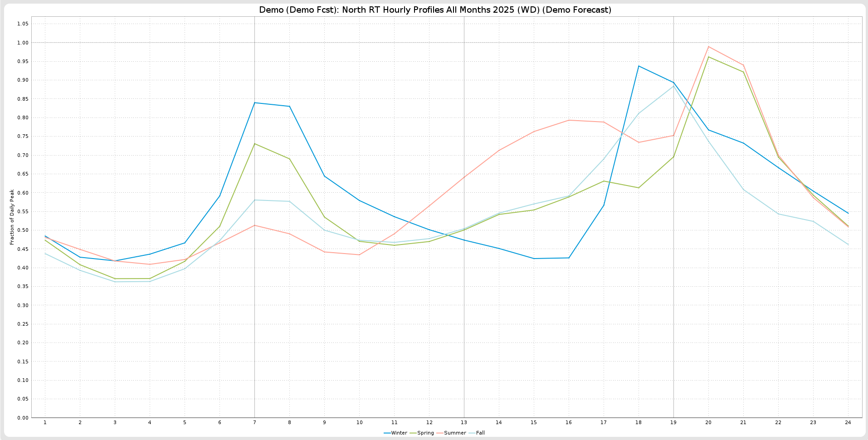
Task: Click the Fraction of Daily Peak axis label
Action: coord(12,217)
